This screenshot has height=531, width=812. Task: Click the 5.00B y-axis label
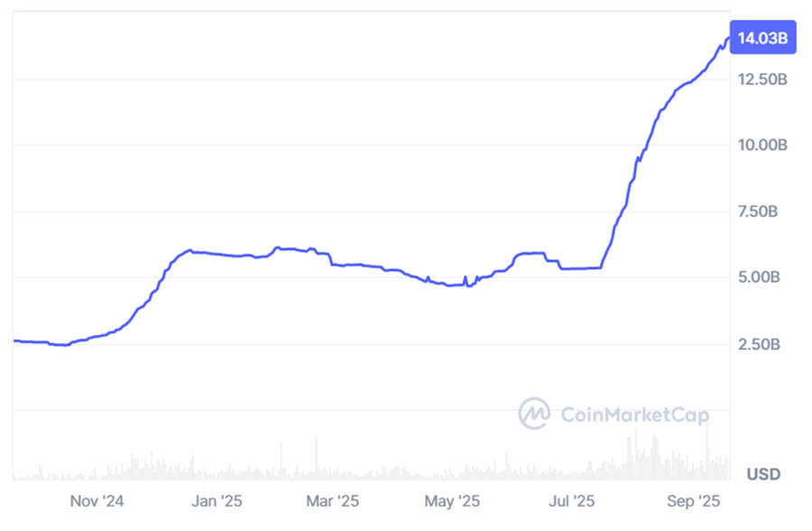point(759,277)
